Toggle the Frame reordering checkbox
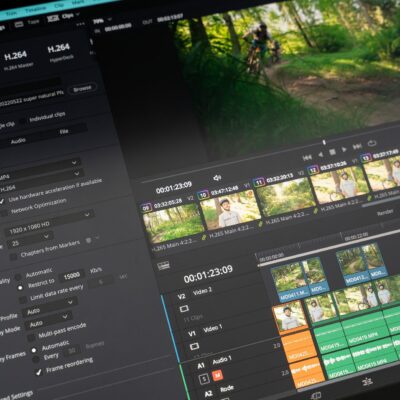Image resolution: width=400 pixels, height=400 pixels. pyautogui.click(x=39, y=371)
